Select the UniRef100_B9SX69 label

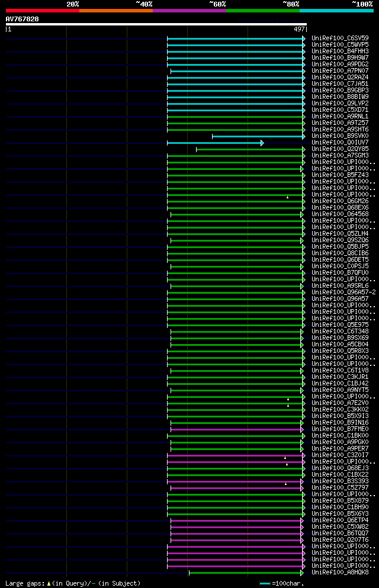pyautogui.click(x=340, y=338)
